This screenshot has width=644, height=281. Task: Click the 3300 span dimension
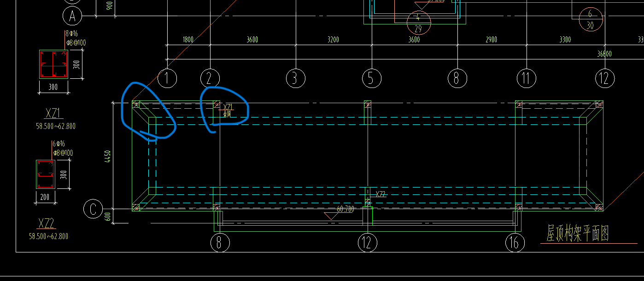pos(565,40)
